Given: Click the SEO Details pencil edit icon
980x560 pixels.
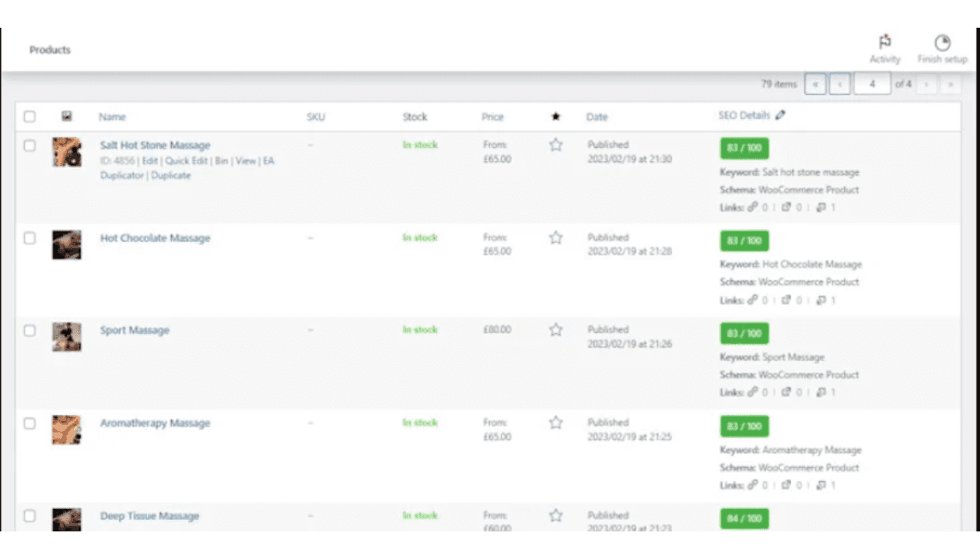Looking at the screenshot, I should tap(780, 116).
